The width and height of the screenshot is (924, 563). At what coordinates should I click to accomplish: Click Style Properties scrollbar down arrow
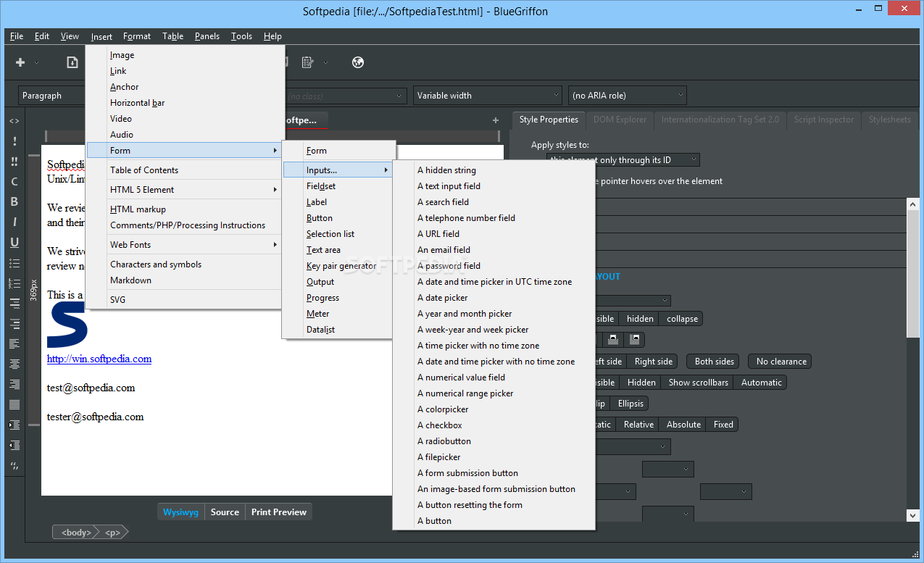click(x=912, y=515)
